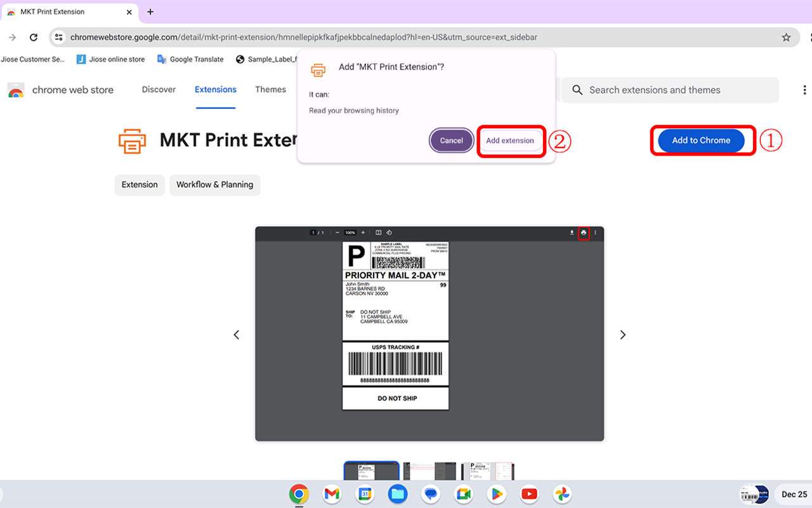Image resolution: width=812 pixels, height=508 pixels.
Task: Open Google Meet from the shelf
Action: tap(464, 494)
